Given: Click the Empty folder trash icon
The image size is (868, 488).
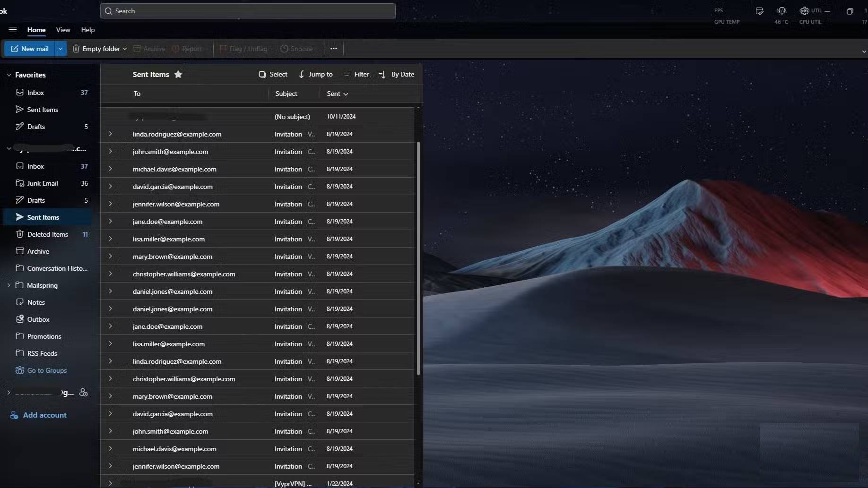Looking at the screenshot, I should click(x=76, y=49).
